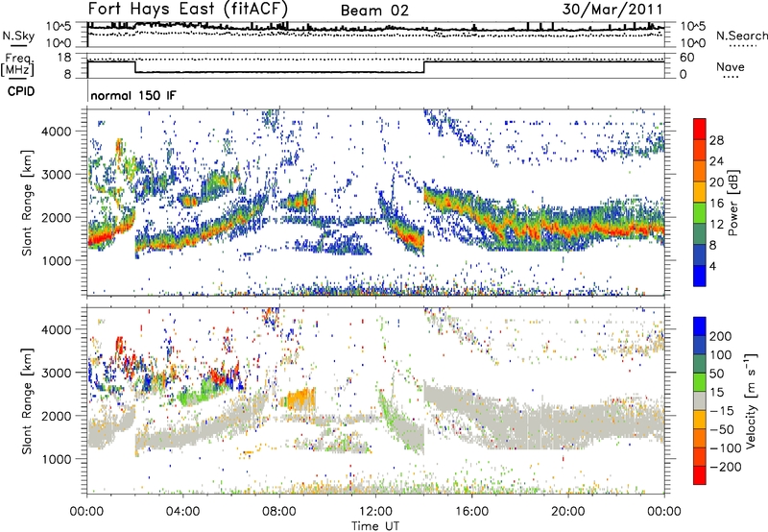Click the '16:00' time tick label
The width and height of the screenshot is (768, 532).
coord(471,512)
